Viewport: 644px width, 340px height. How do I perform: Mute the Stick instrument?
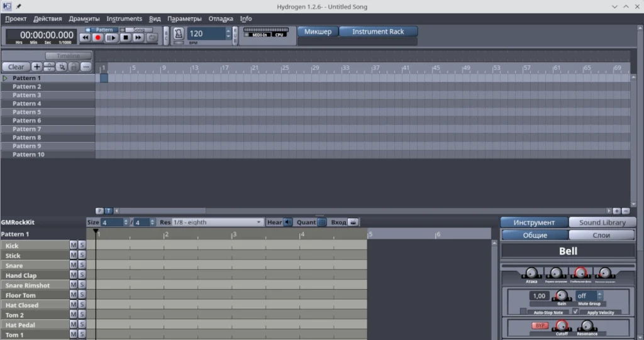pos(73,255)
